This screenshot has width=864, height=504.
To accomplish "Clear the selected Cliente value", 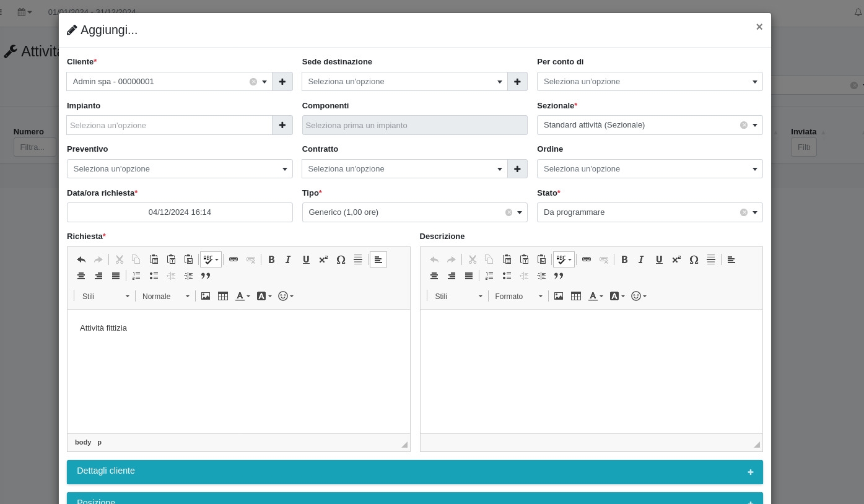I will tap(253, 82).
